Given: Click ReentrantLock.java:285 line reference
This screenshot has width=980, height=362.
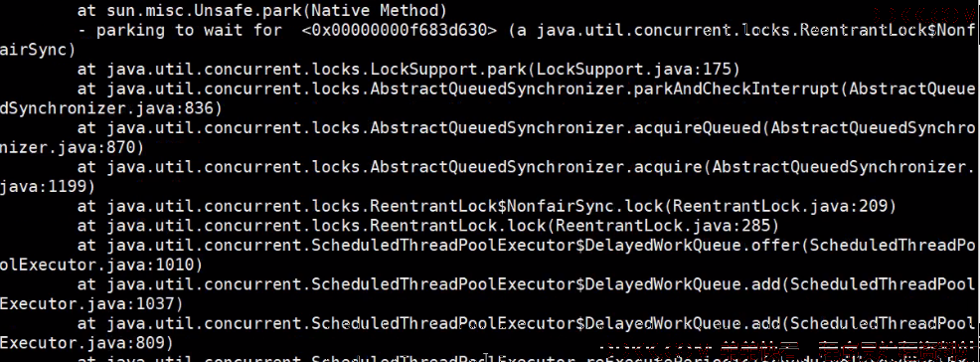Looking at the screenshot, I should [x=663, y=225].
